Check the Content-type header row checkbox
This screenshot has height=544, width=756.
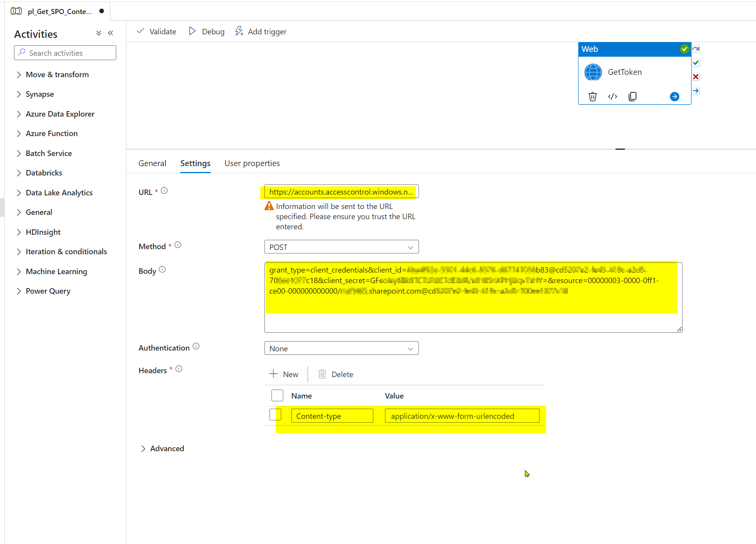click(x=275, y=415)
